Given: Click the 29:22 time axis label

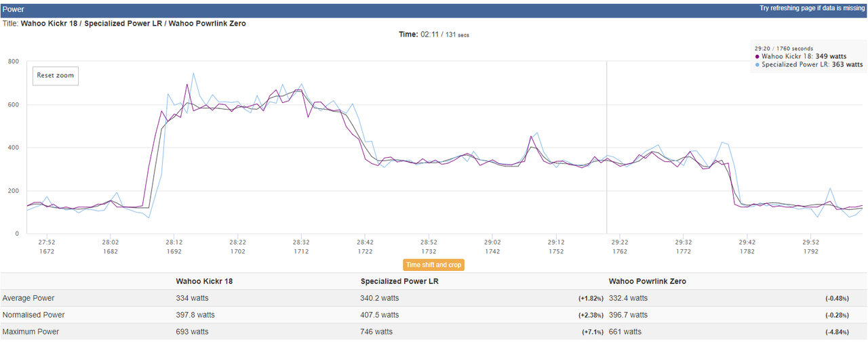Looking at the screenshot, I should coord(620,242).
